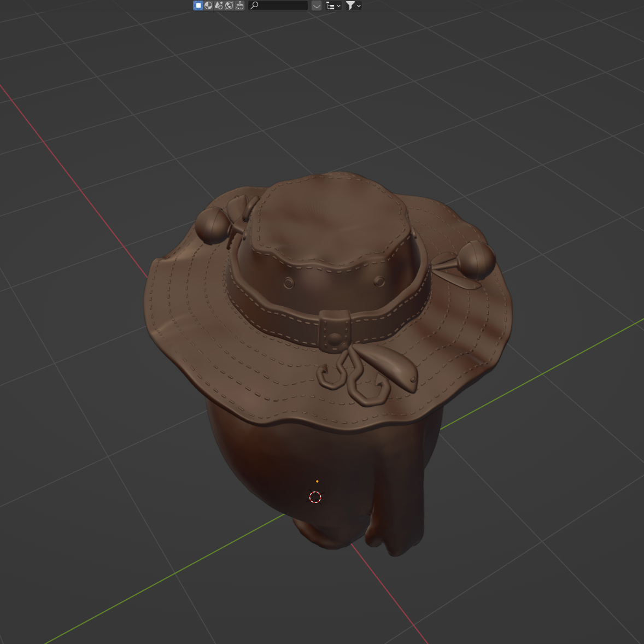Click the funnel filter icon
The image size is (644, 644).
[350, 5]
